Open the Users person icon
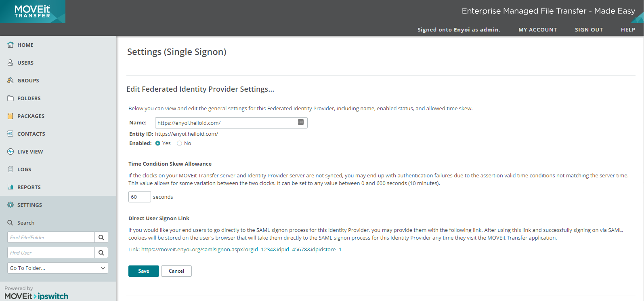 tap(10, 63)
